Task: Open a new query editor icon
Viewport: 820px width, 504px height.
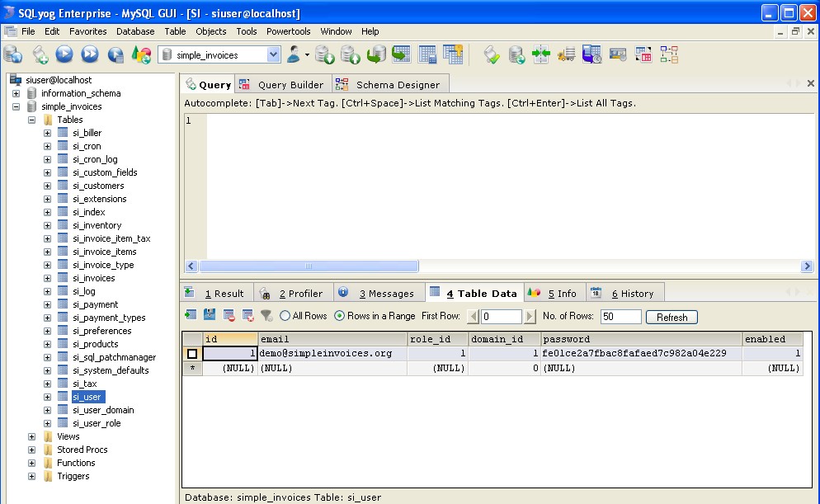Action: pyautogui.click(x=40, y=54)
